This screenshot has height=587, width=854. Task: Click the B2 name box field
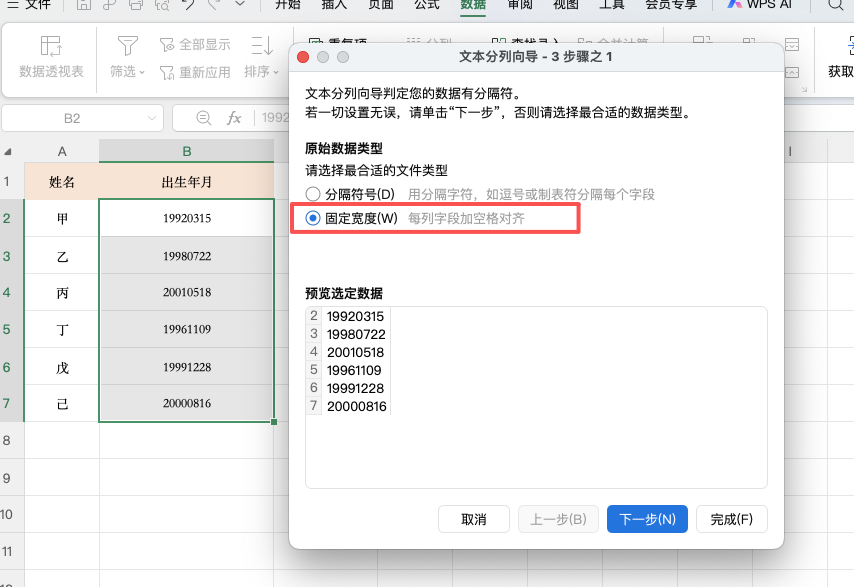click(82, 118)
